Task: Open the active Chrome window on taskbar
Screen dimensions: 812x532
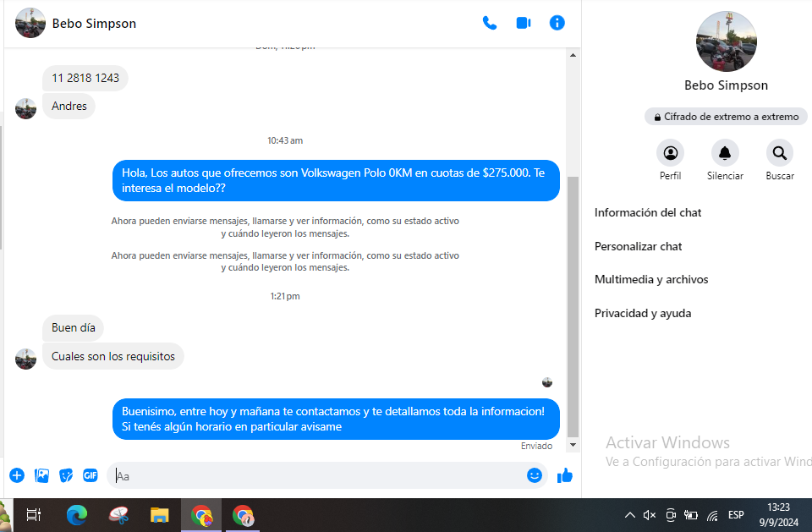Action: coord(201,515)
